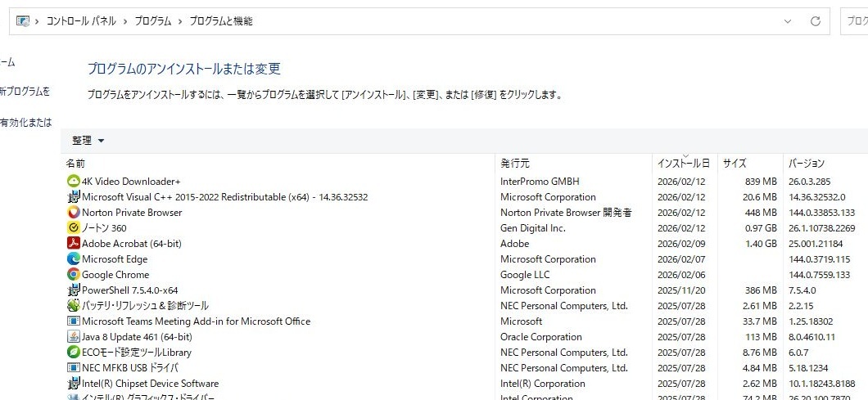This screenshot has width=868, height=400.
Task: Expand the chevron after コントロール パネル breadcrumb
Action: (125, 21)
